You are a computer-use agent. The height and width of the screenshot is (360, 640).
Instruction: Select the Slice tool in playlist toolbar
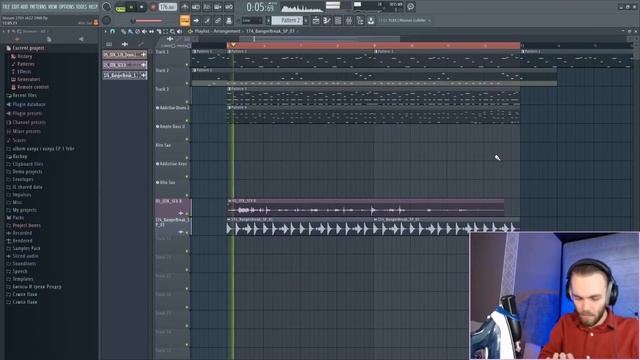click(158, 31)
